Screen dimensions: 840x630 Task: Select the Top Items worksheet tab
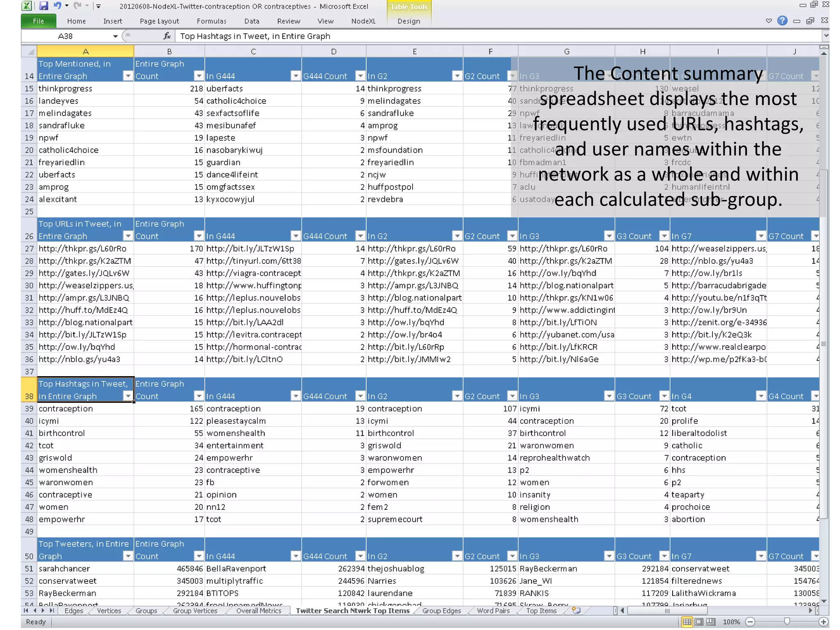(541, 610)
